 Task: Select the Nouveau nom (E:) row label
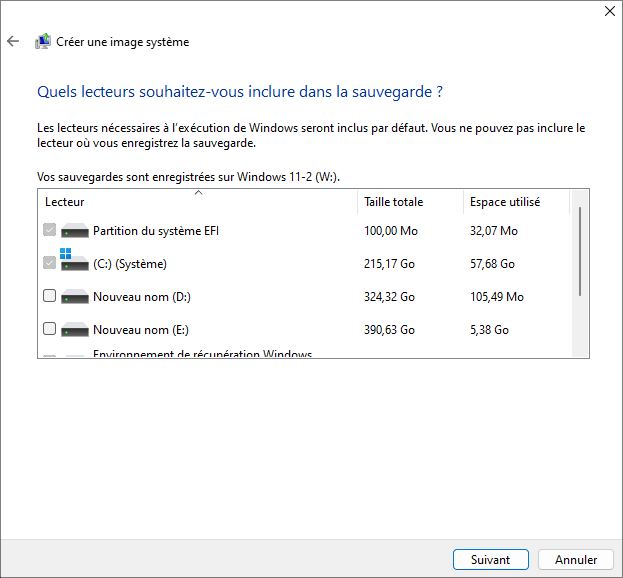[x=140, y=330]
